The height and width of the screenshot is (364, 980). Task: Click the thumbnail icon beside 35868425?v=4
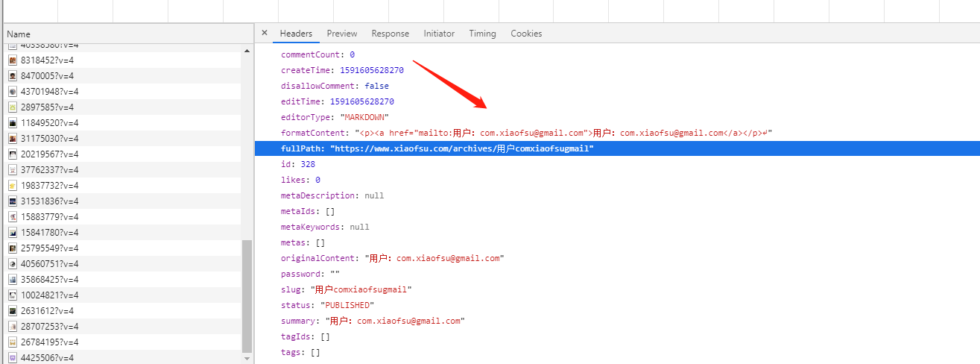coord(13,279)
